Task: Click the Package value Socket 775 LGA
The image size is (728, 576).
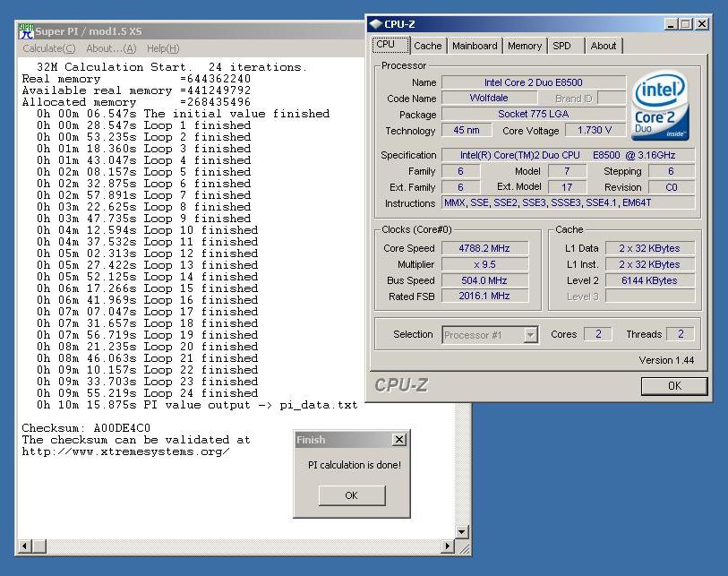Action: coord(534,114)
